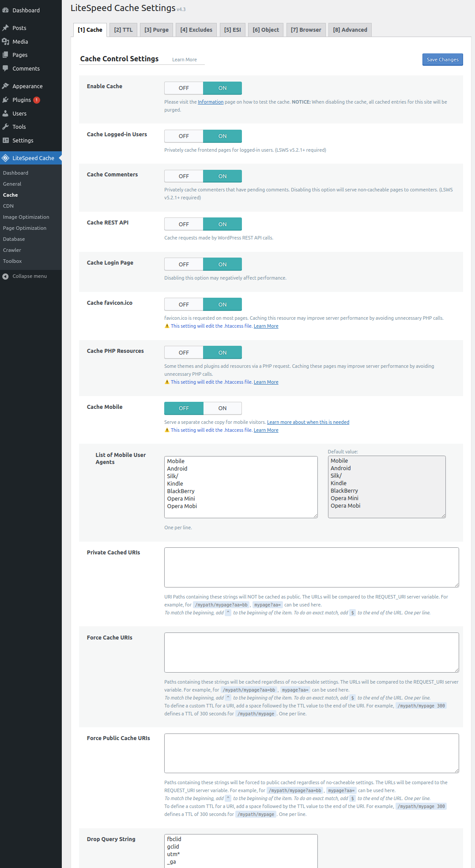The height and width of the screenshot is (868, 475).
Task: Open the CDN submenu page
Action: 8,206
